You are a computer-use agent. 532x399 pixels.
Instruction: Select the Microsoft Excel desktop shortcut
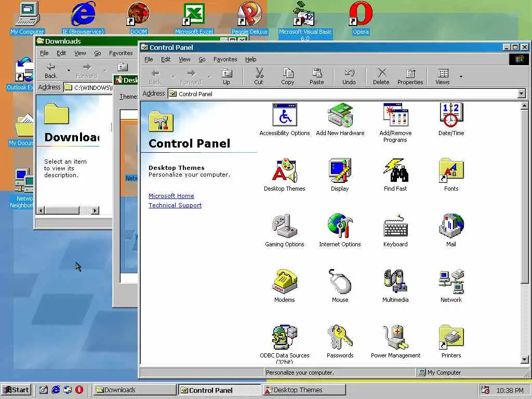(x=194, y=18)
